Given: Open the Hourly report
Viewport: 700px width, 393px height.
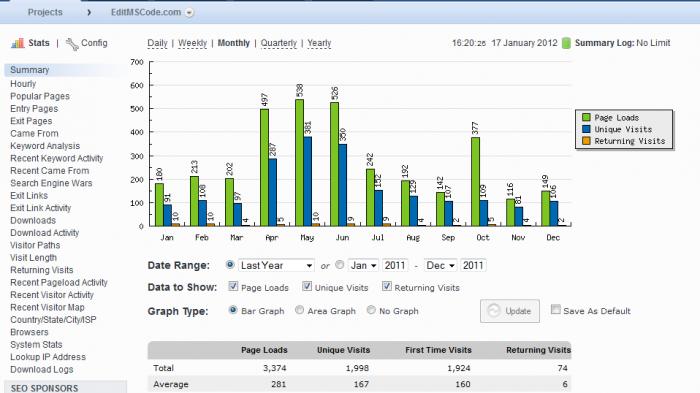Looking at the screenshot, I should tap(23, 84).
